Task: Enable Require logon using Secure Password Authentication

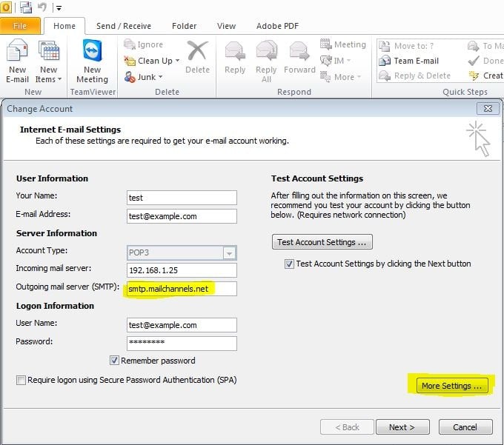Action: [x=21, y=380]
